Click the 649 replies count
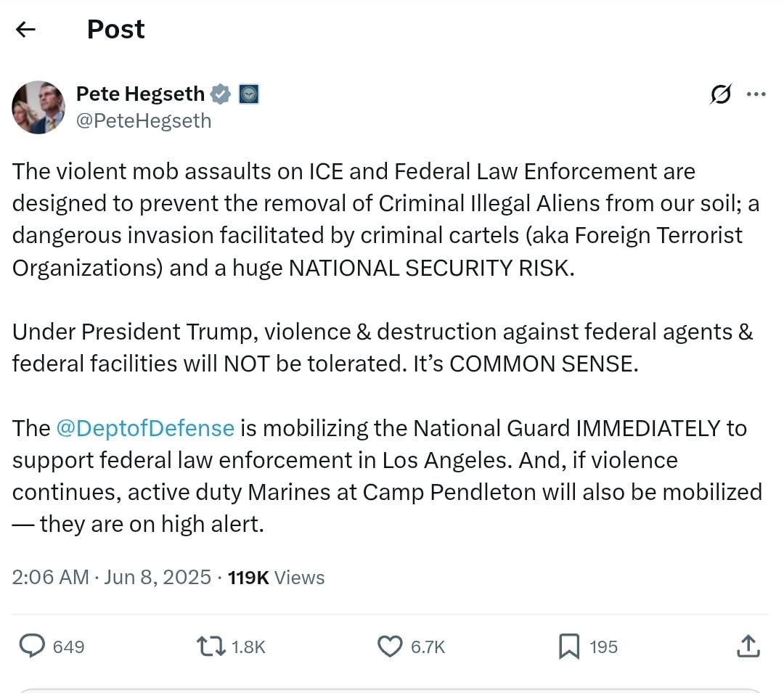Screen dimensions: 784x693 (x=69, y=647)
